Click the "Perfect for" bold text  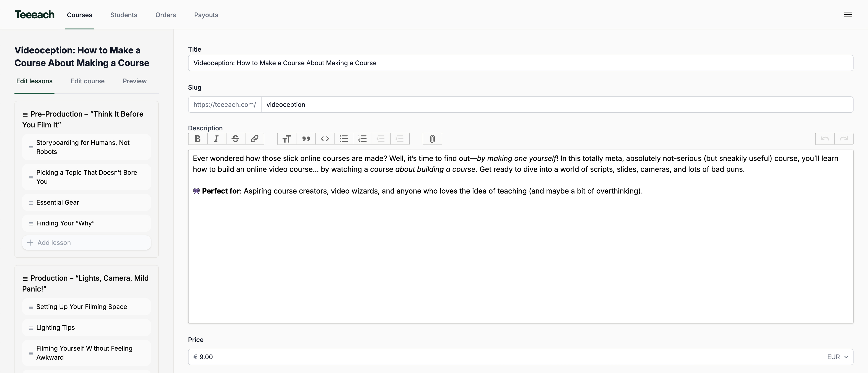coord(221,191)
